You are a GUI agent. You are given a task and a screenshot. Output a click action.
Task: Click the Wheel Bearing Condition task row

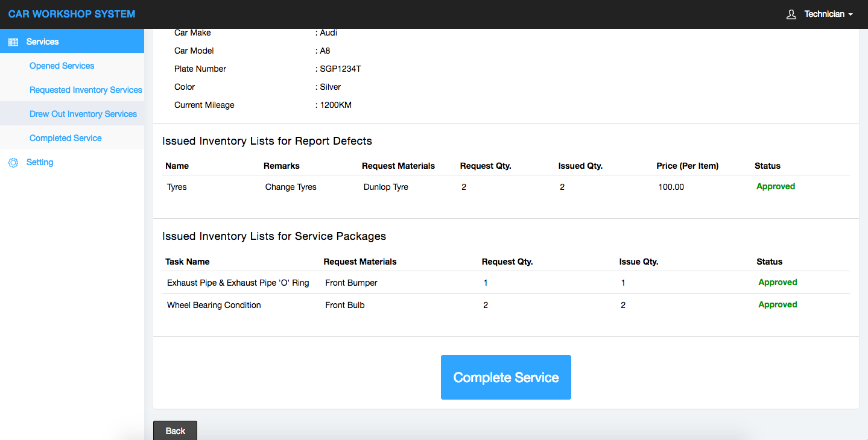(x=214, y=305)
